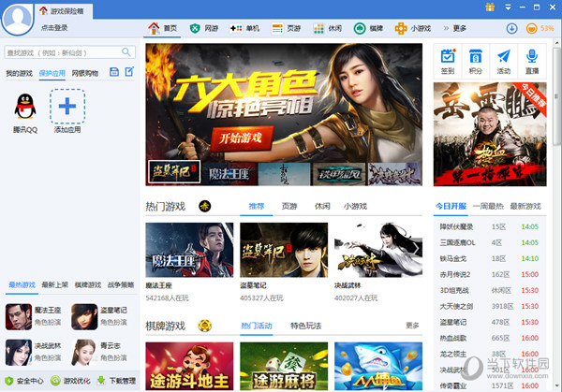Select 棋牌游戏 sidebar tab
The image size is (562, 392).
click(88, 285)
